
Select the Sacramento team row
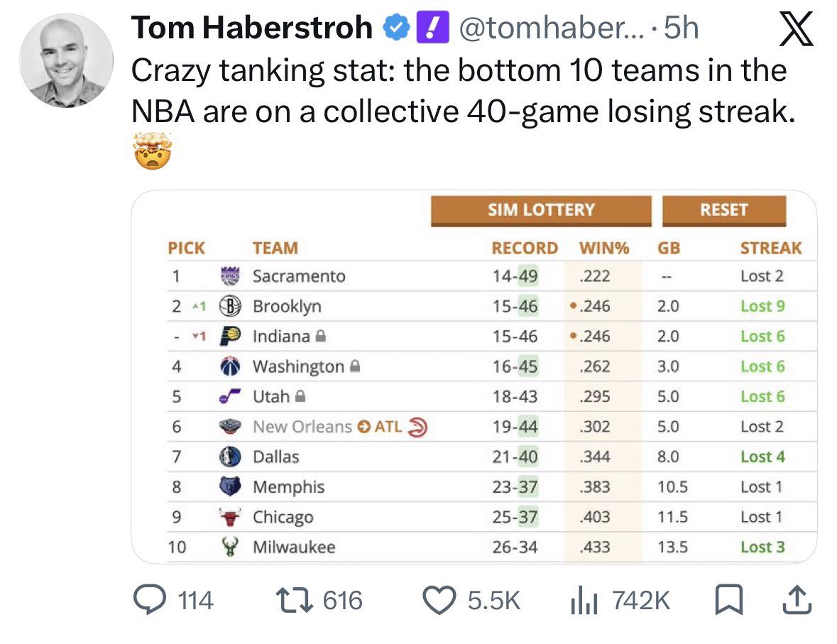tap(492, 276)
